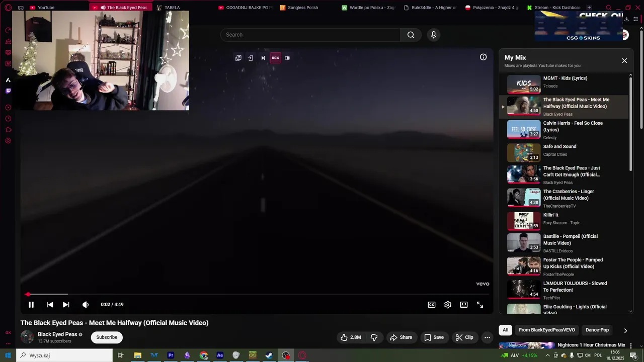Click the YouTube search field
This screenshot has height=362, width=644.
click(310, 35)
